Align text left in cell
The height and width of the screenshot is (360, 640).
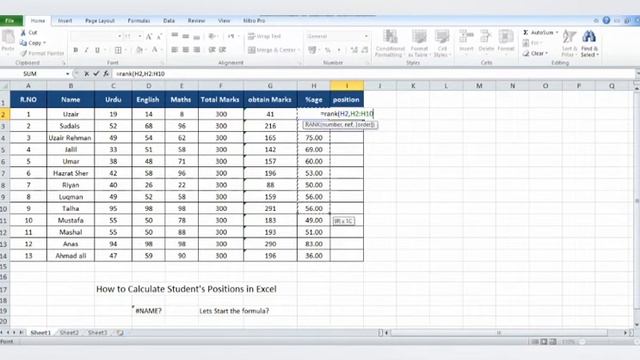click(x=175, y=50)
